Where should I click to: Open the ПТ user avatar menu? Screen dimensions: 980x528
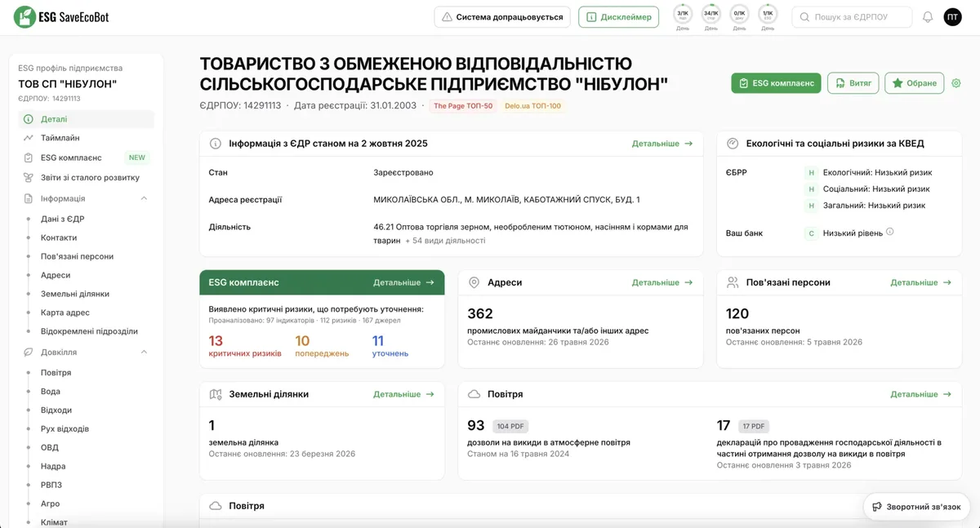tap(953, 17)
